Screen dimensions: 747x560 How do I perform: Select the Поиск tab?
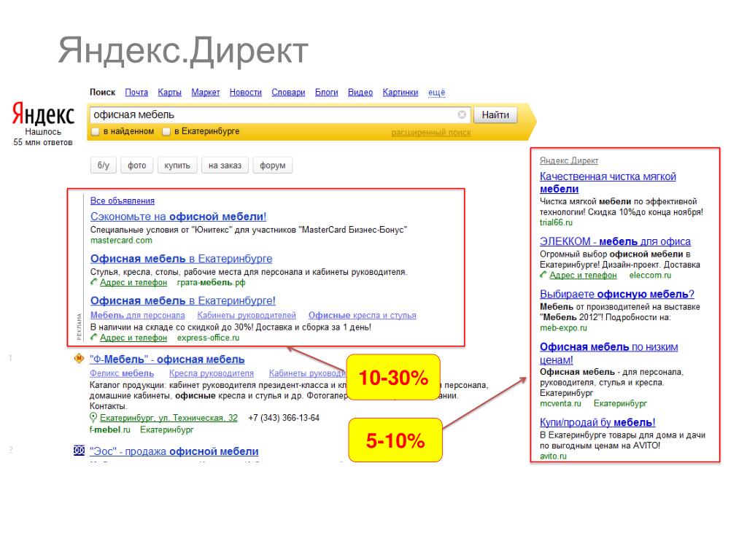pyautogui.click(x=102, y=93)
